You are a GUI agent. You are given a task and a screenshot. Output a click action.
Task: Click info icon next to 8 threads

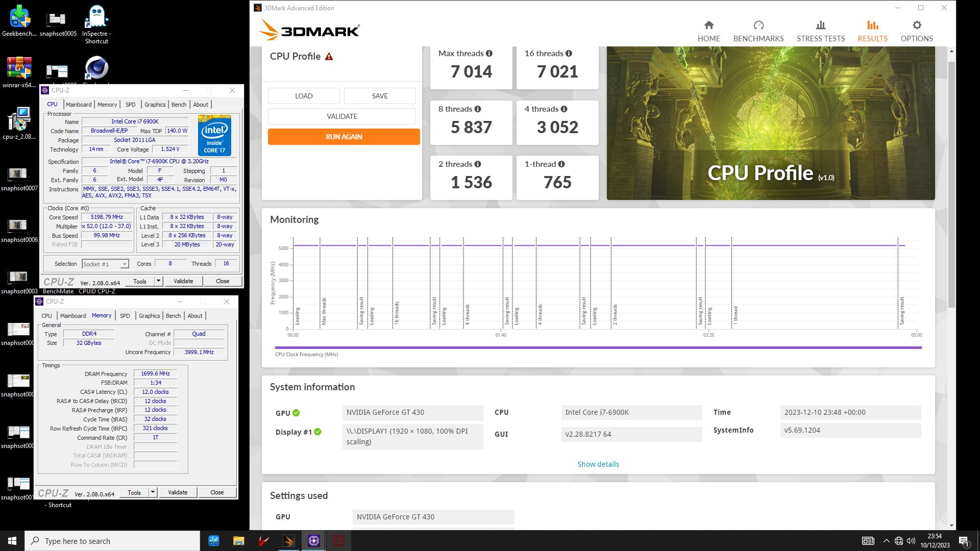coord(478,109)
